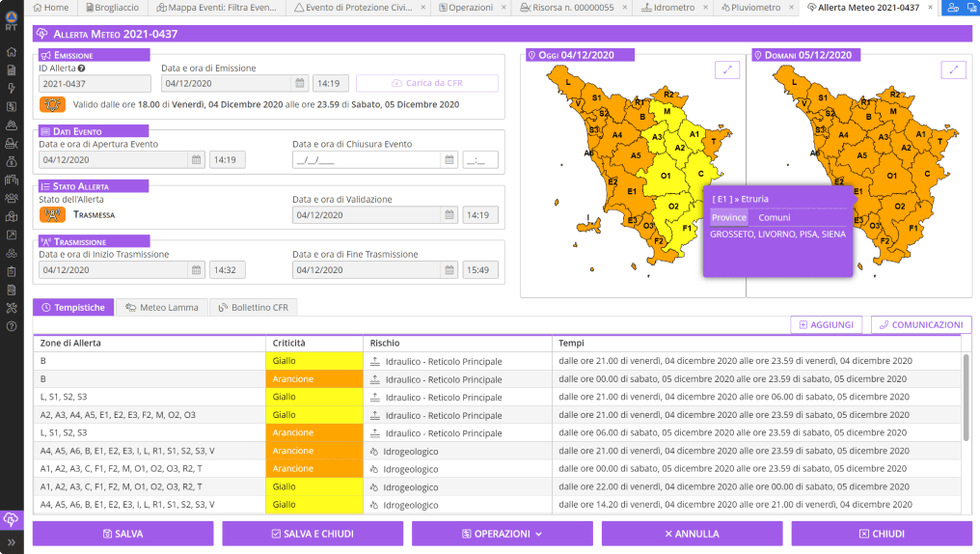
Task: Expand the Domani 05/12/2020 map
Action: 953,70
